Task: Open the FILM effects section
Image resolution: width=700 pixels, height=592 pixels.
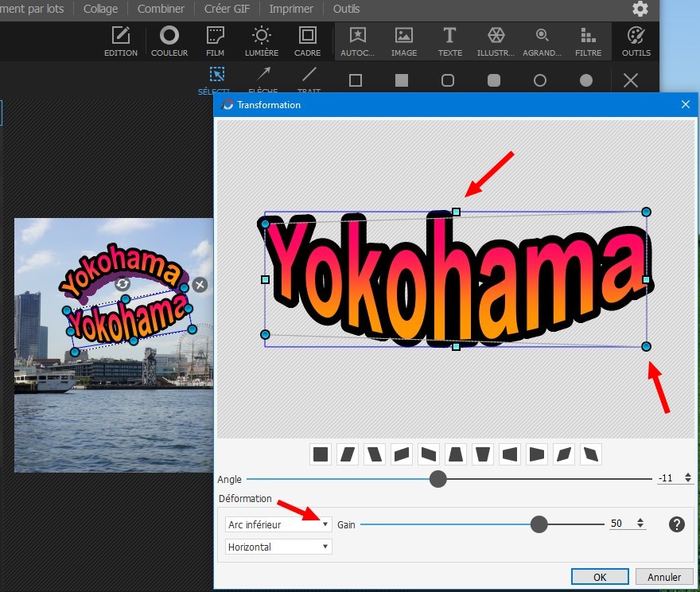Action: coord(216,41)
